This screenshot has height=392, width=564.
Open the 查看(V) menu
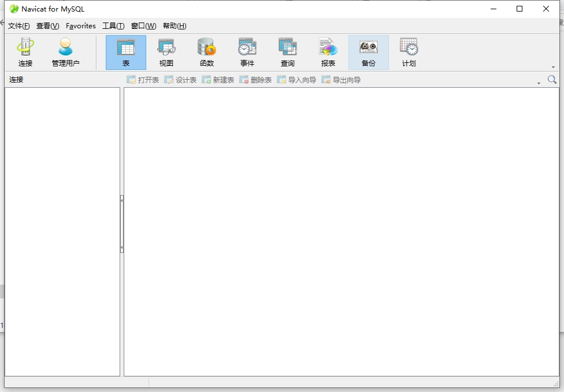tap(47, 26)
